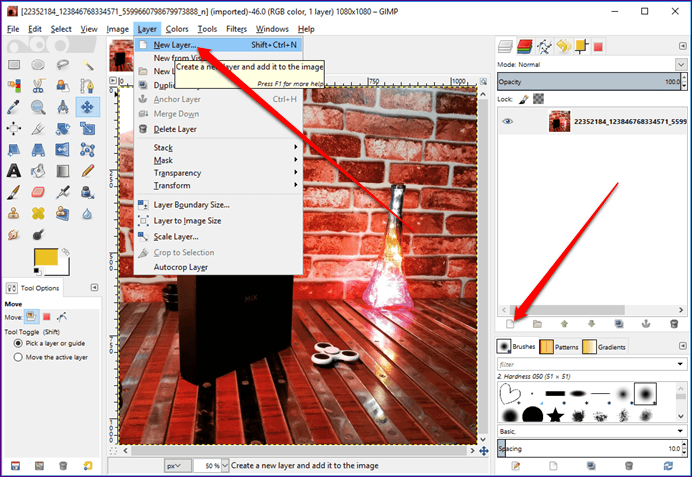Select the Fuzzy Select magic wand tool
This screenshot has height=477, width=692.
coord(87,65)
